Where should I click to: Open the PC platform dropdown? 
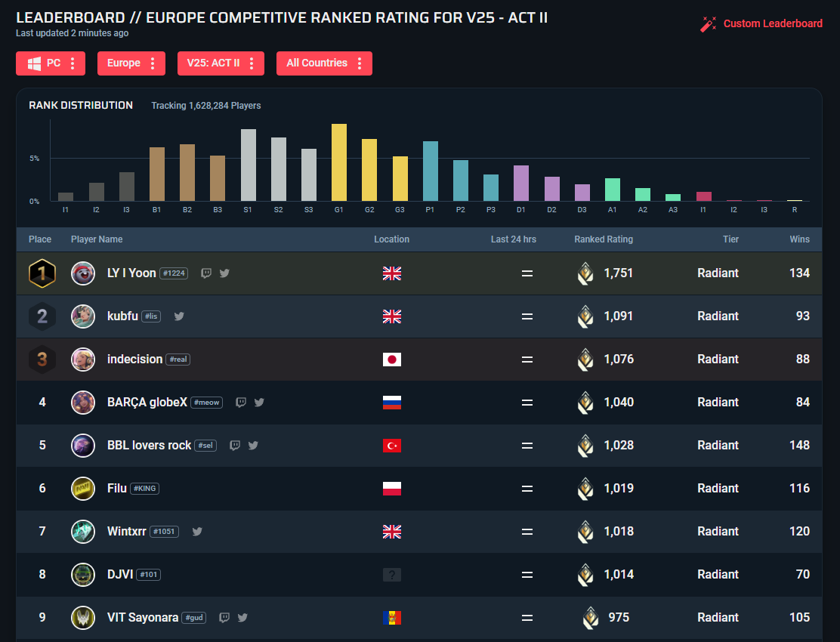point(51,63)
